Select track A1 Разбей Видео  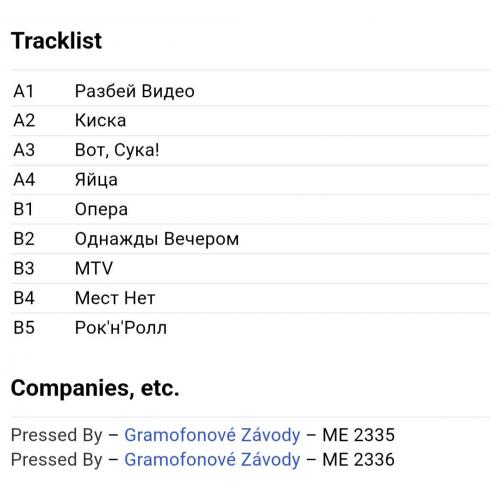click(250, 91)
